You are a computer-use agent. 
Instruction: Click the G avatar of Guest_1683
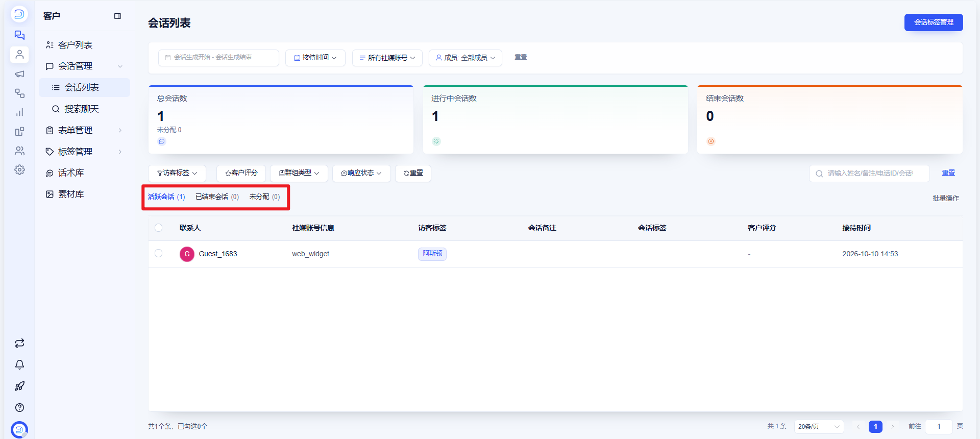[x=187, y=254]
